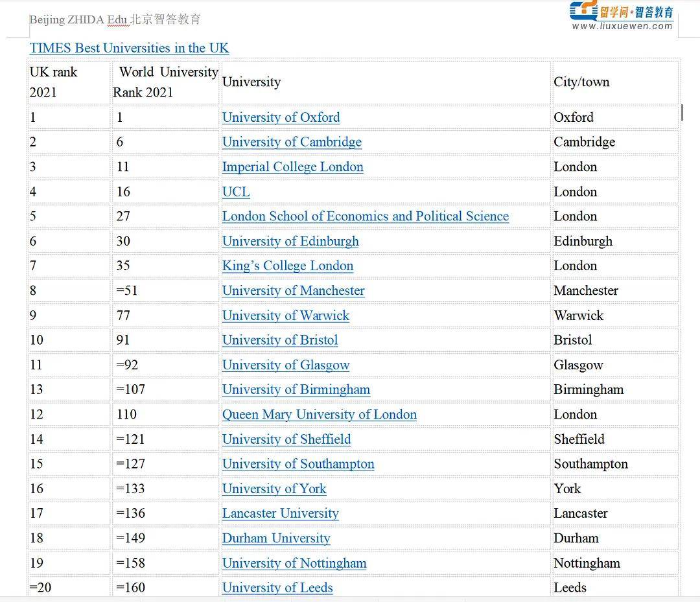The image size is (700, 602).
Task: Open the University of Oxford link
Action: (281, 117)
